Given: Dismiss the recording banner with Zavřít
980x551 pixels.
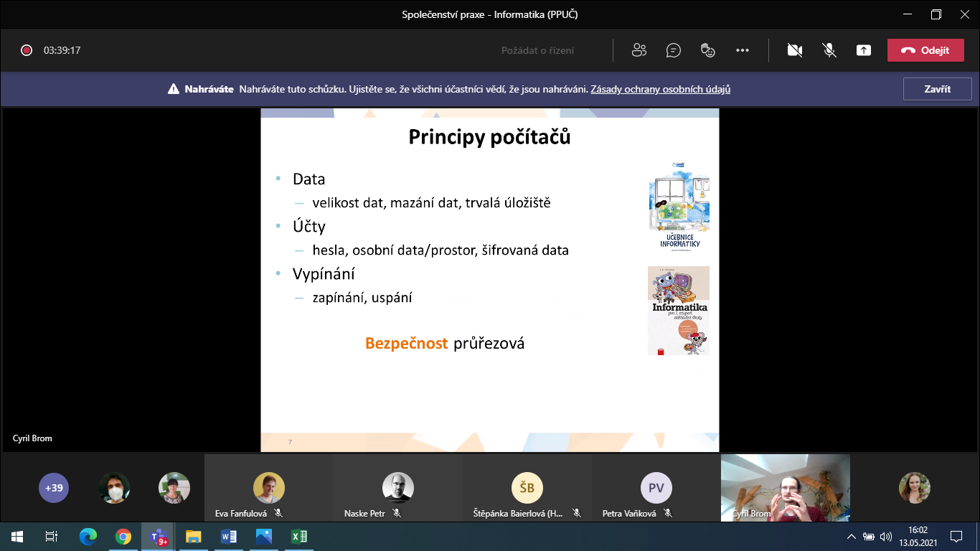Looking at the screenshot, I should pyautogui.click(x=937, y=89).
